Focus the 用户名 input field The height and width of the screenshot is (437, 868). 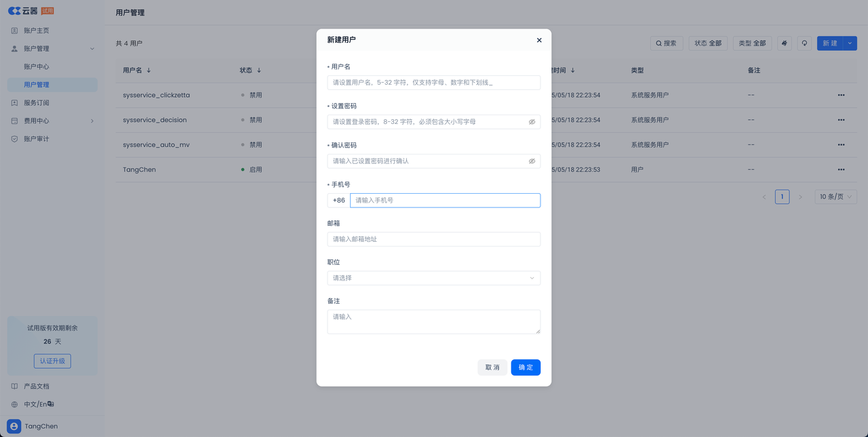433,83
